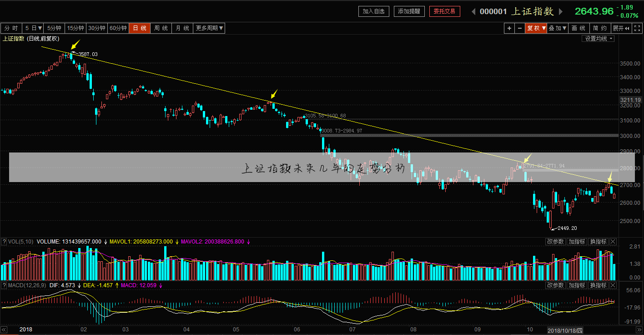Jump timeline backward with double-left arrows
644x335 pixels.
click(x=4, y=330)
